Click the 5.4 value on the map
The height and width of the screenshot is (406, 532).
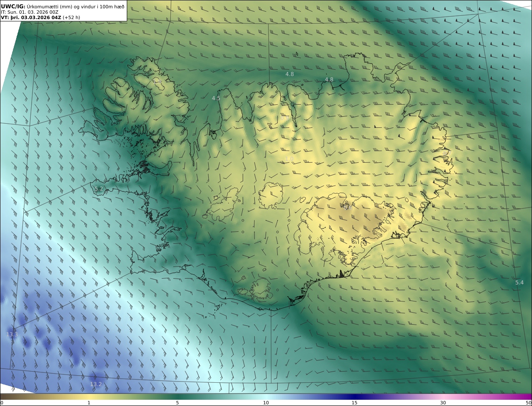pyautogui.click(x=520, y=282)
